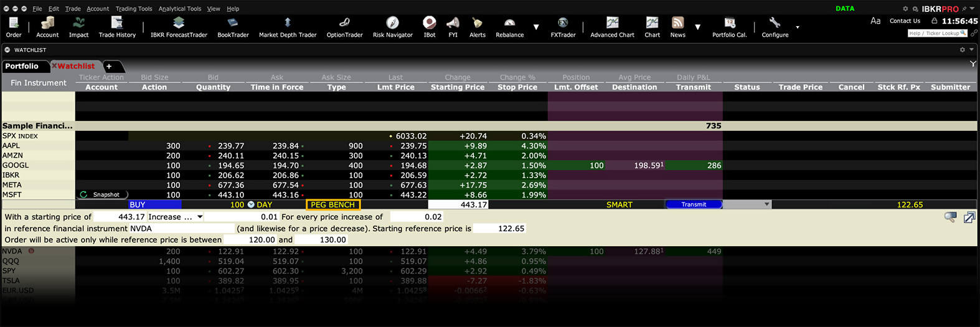Open the Status dropdown in order row
The width and height of the screenshot is (980, 327).
click(x=766, y=204)
